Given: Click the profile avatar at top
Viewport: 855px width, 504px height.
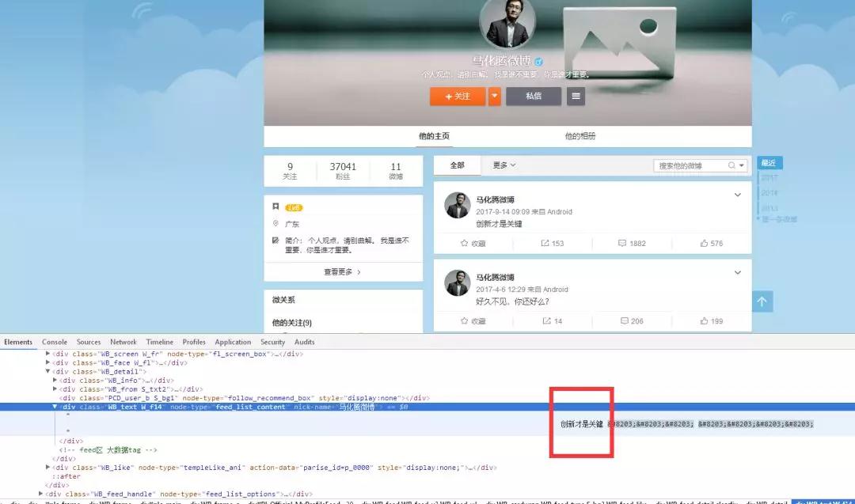Looking at the screenshot, I should click(x=507, y=23).
